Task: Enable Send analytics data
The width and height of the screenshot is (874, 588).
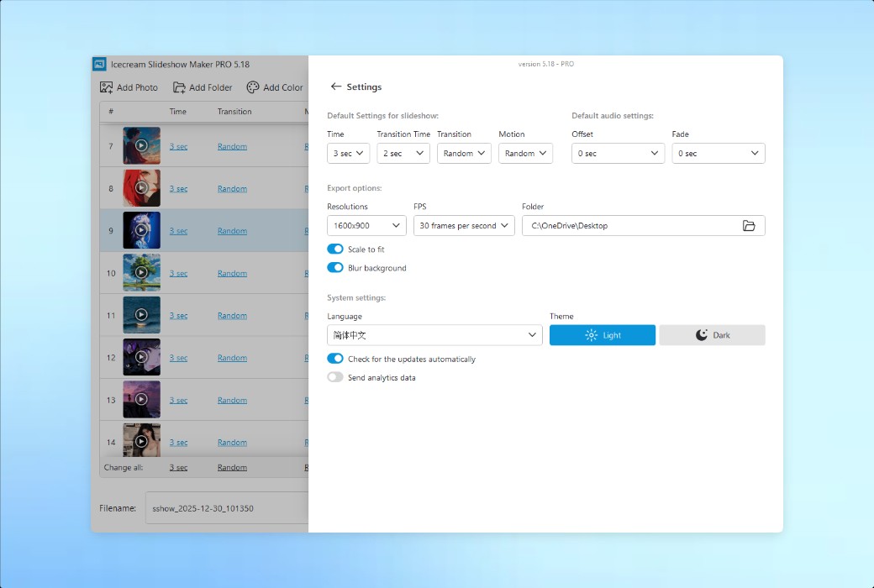Action: (x=336, y=377)
